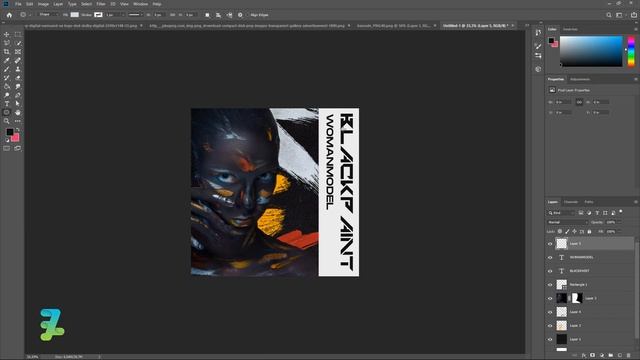Hide the WOMANMODEL text layer

(550, 258)
